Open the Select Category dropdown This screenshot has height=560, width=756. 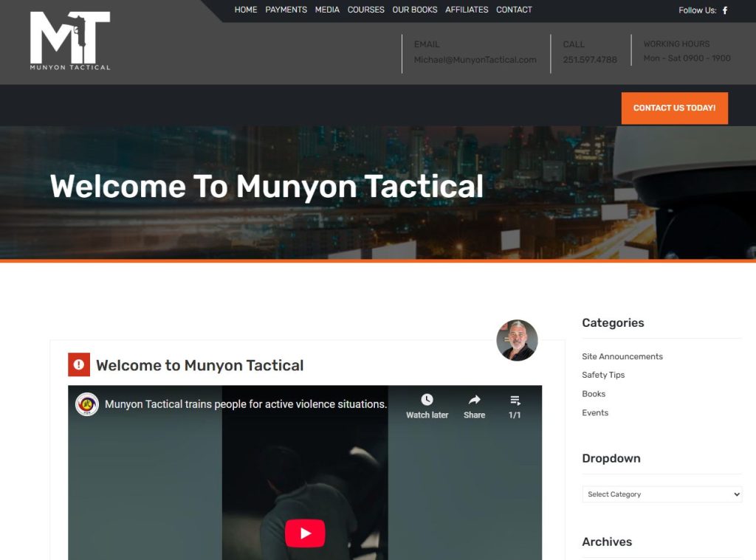[661, 494]
